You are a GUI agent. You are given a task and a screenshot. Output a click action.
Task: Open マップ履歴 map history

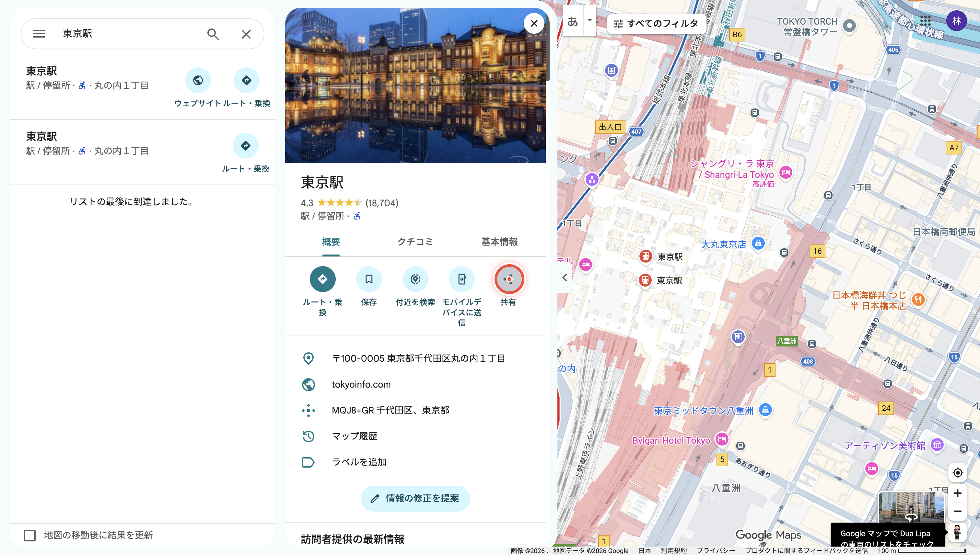(415, 436)
